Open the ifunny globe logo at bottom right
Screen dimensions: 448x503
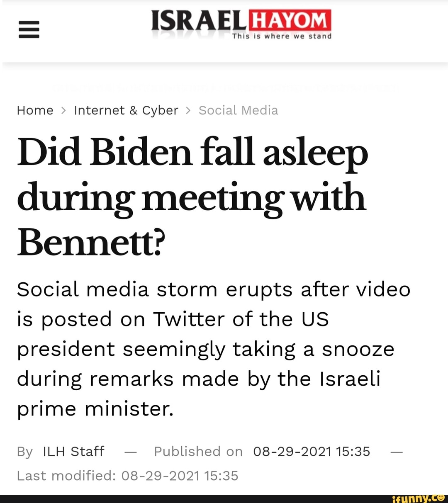point(441,497)
